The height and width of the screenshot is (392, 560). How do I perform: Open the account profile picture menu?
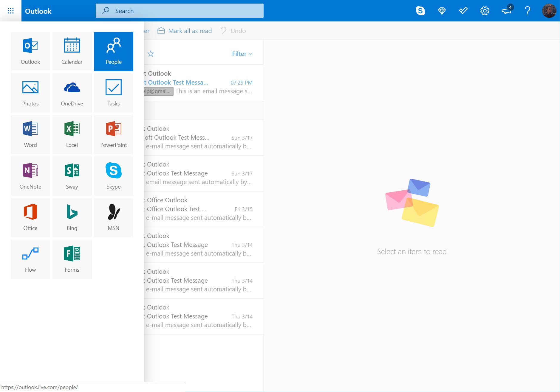tap(549, 11)
